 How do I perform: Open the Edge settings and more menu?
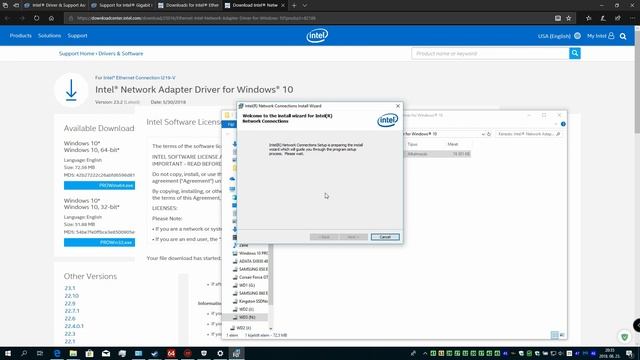tap(632, 18)
